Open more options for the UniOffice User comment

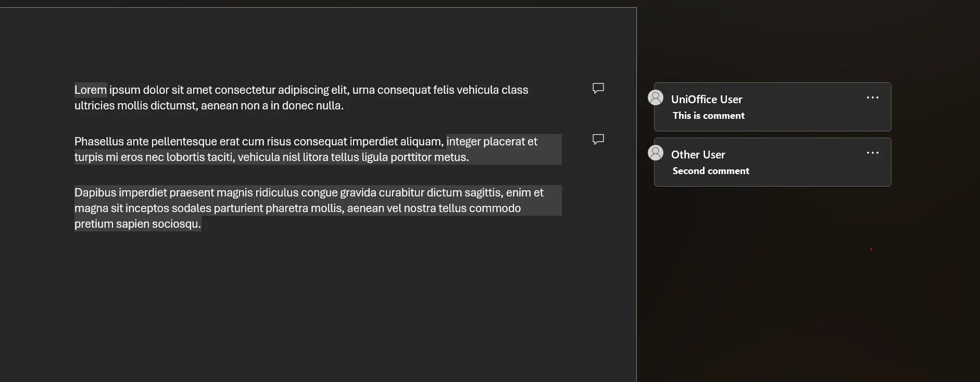click(x=873, y=97)
